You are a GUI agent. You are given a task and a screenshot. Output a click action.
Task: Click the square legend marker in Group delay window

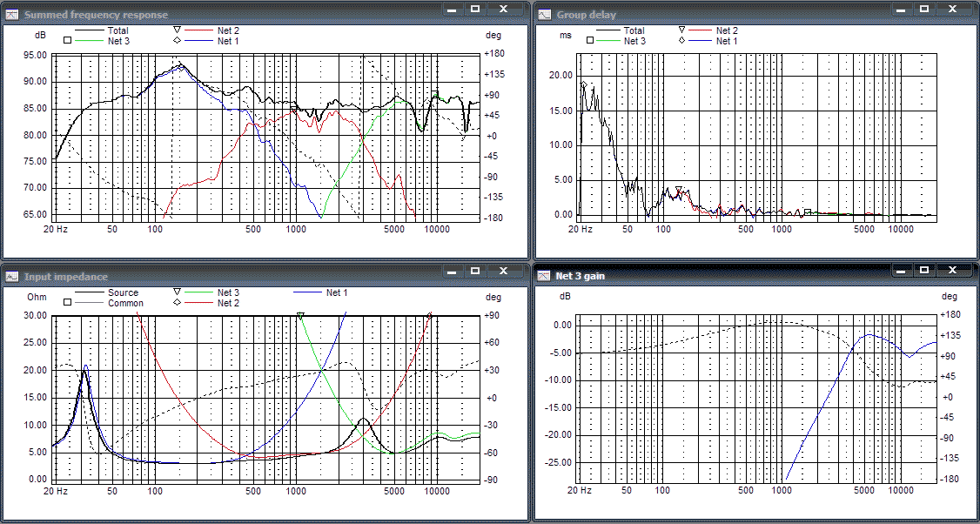pyautogui.click(x=589, y=41)
